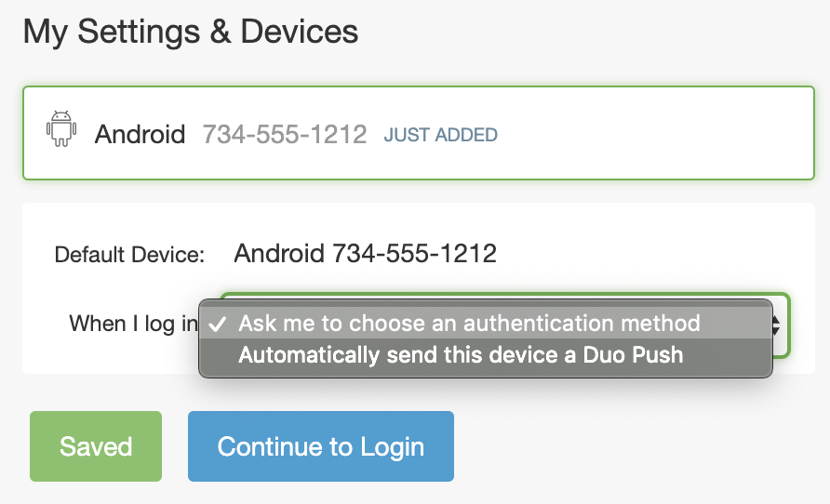Select "Ask me to choose an authentication method"

pos(469,324)
